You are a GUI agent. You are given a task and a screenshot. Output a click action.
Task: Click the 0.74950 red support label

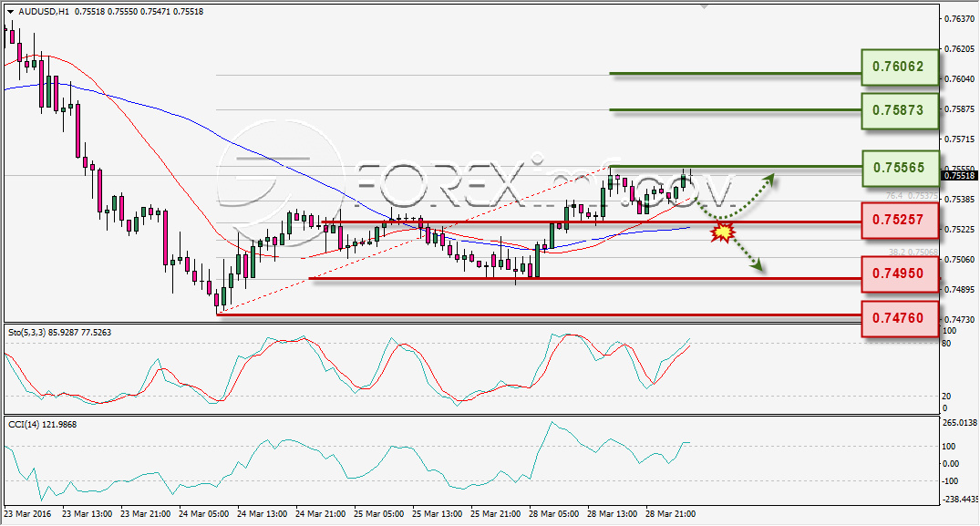point(900,273)
